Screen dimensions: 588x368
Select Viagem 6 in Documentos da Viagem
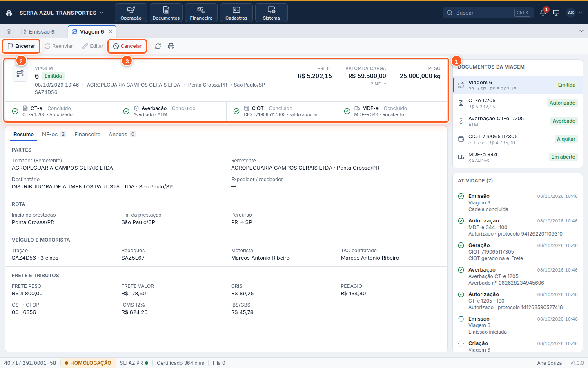pyautogui.click(x=518, y=85)
